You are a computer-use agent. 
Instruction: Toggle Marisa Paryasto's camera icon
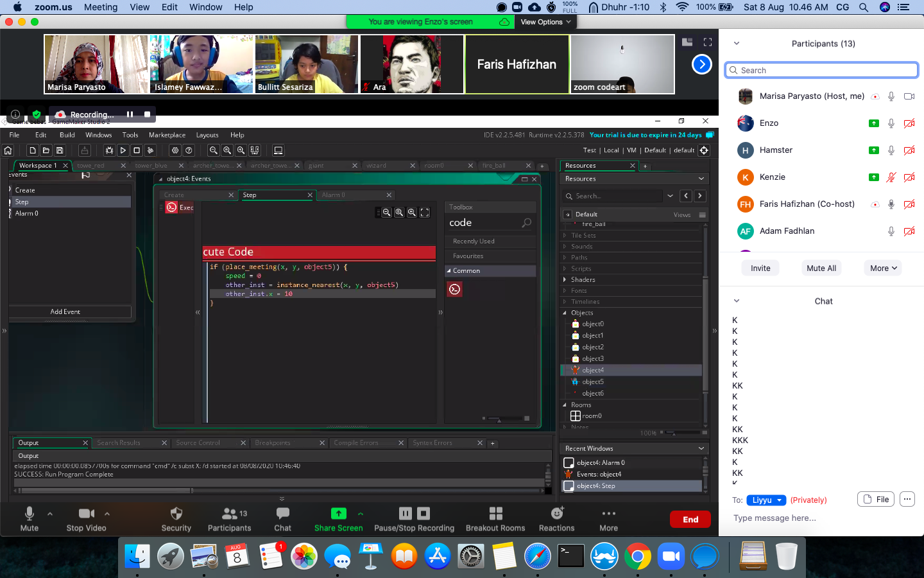point(909,96)
